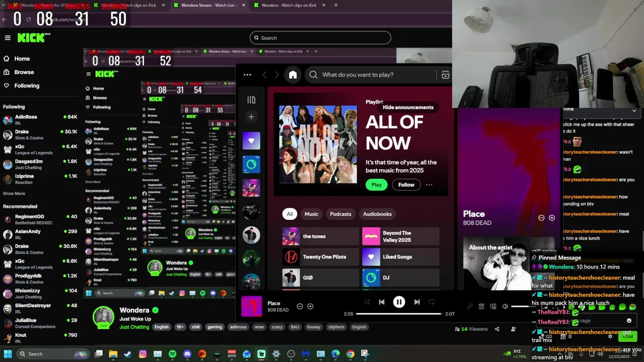Open the Kick hamburger menu
Screen dimensions: 644x362
tap(8, 38)
